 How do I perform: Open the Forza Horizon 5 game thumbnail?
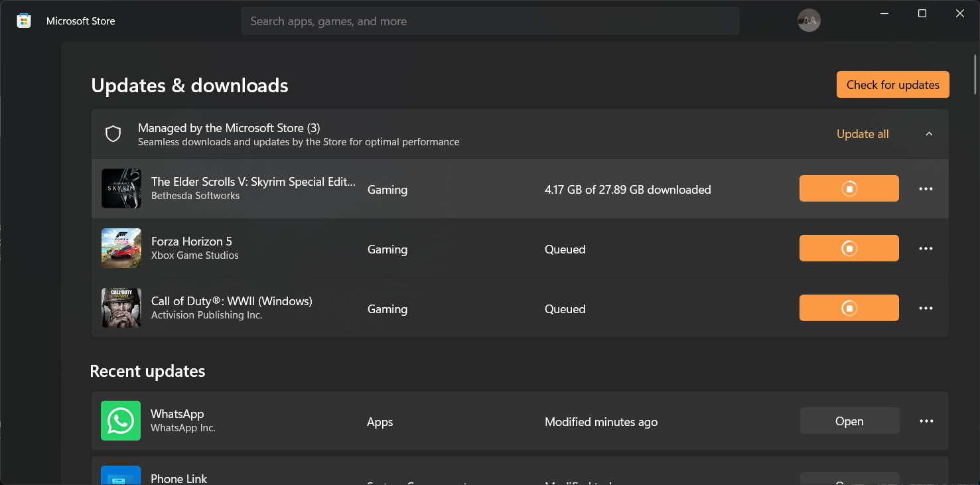coord(121,248)
